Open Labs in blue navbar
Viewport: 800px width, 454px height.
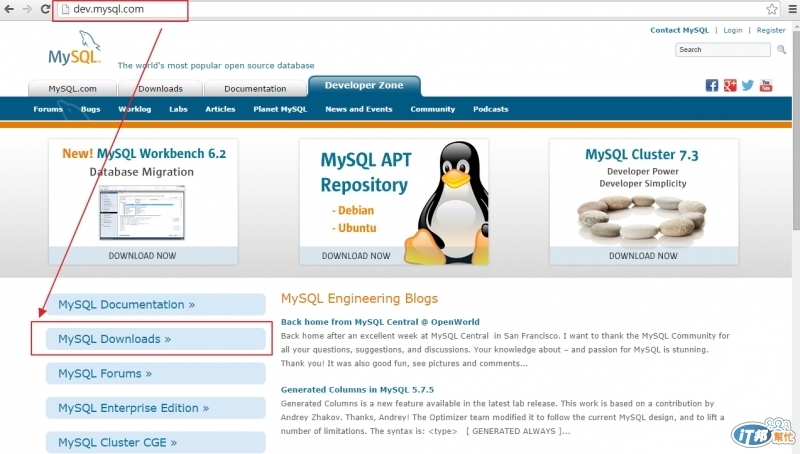179,109
